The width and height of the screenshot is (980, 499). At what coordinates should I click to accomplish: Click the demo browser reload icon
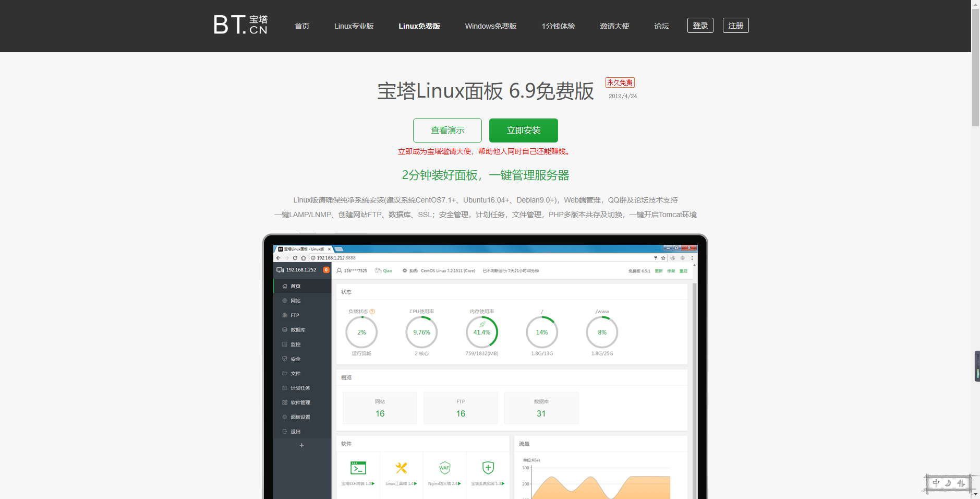pos(295,258)
